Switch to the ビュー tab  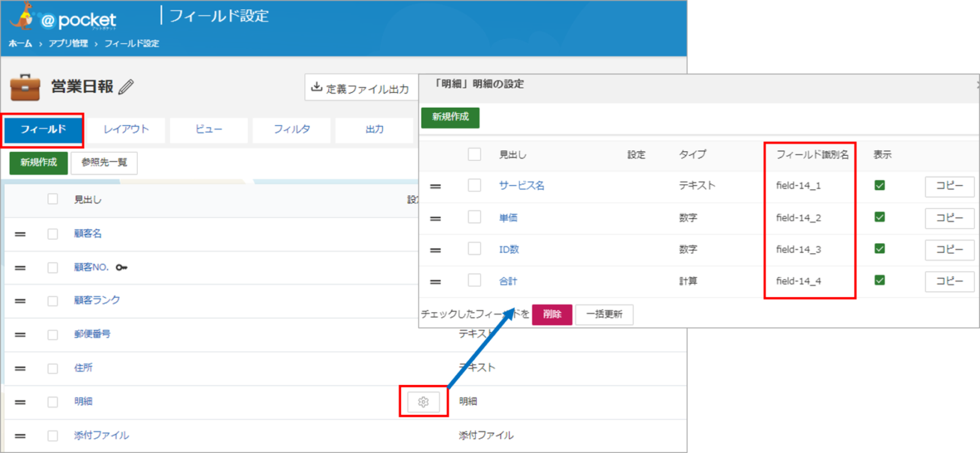[209, 130]
